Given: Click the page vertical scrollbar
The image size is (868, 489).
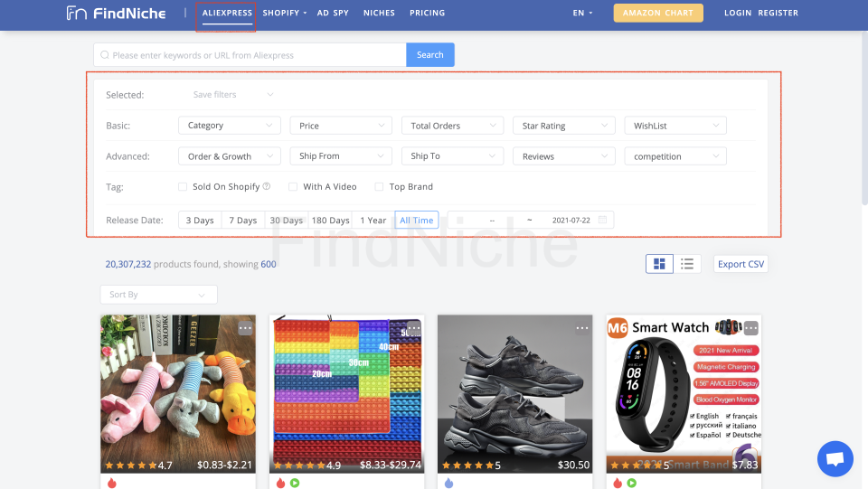Looking at the screenshot, I should pos(864,119).
